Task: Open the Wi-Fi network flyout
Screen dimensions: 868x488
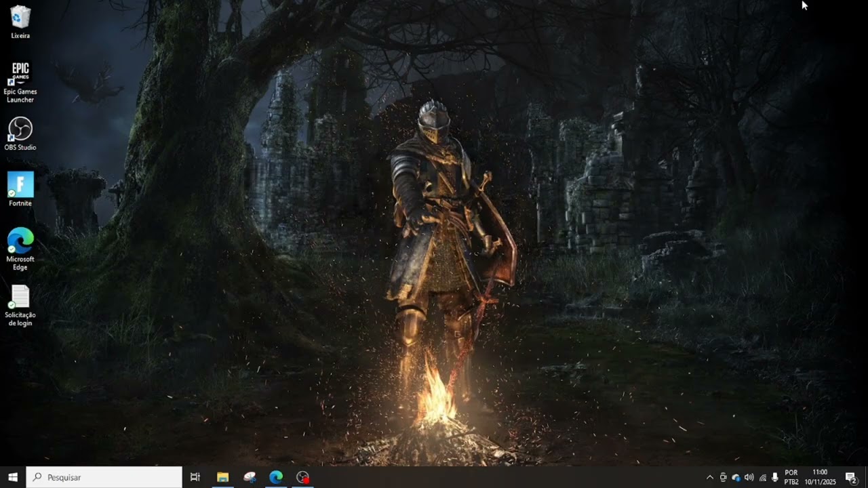Action: [x=762, y=477]
